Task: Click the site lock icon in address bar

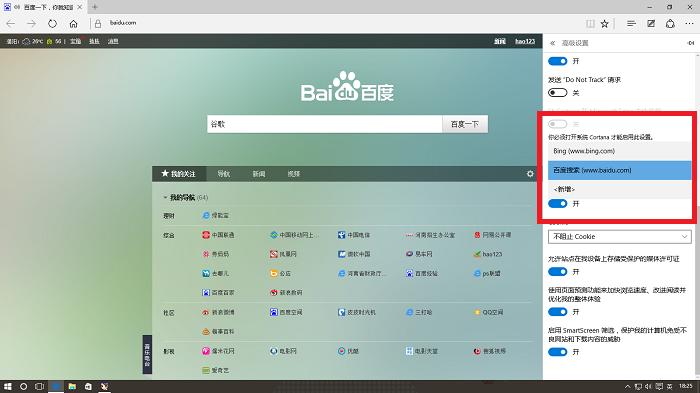Action: pos(98,24)
